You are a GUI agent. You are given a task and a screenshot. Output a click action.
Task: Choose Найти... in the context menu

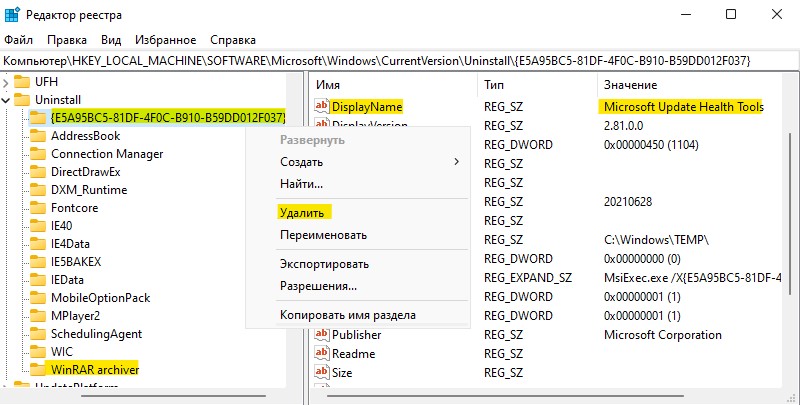pos(302,184)
